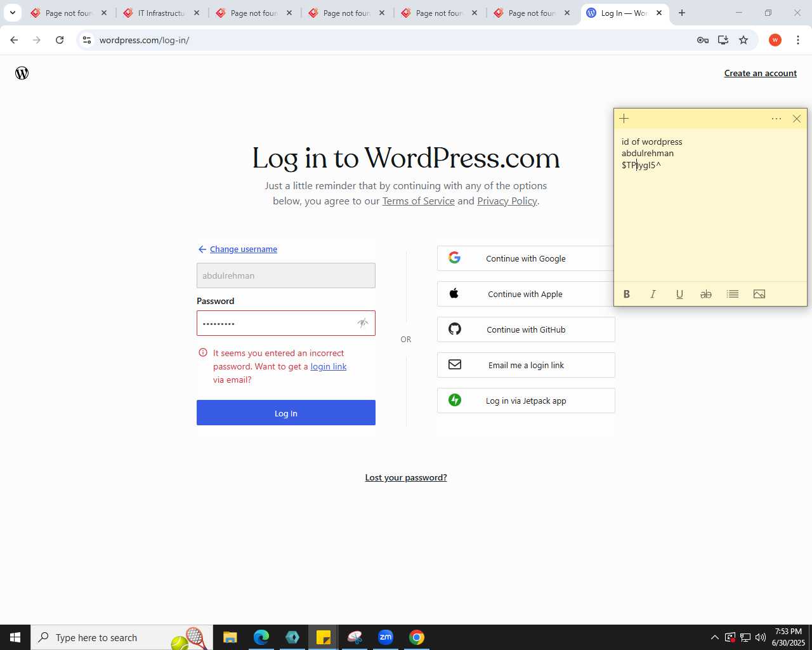The height and width of the screenshot is (650, 812).
Task: Switch to the first Page not found tab
Action: [x=69, y=13]
